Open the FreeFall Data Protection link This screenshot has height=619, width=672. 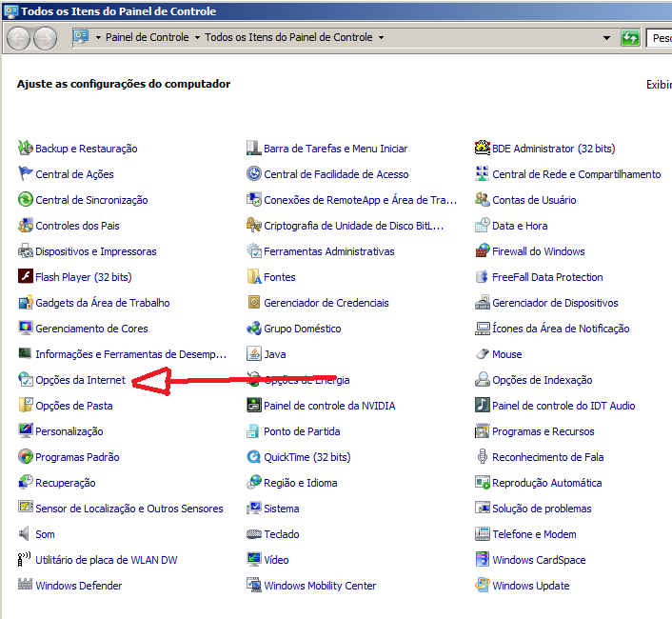[x=547, y=277]
